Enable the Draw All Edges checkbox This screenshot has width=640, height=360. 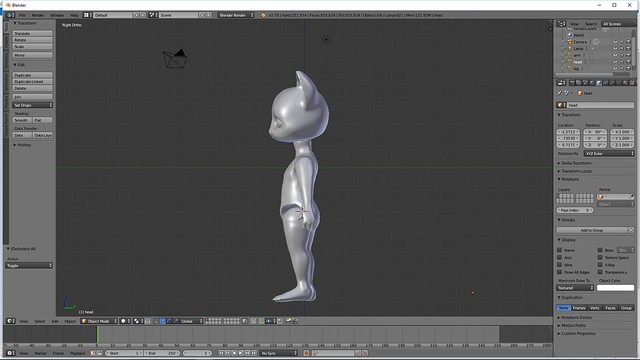560,272
